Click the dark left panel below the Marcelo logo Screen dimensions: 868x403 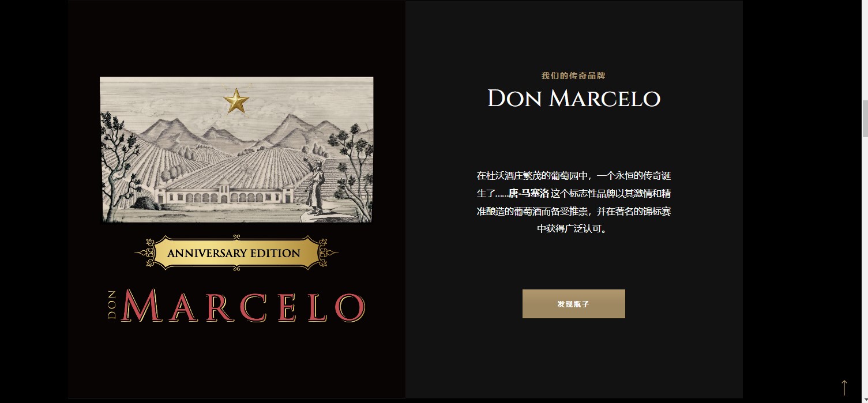pos(236,360)
